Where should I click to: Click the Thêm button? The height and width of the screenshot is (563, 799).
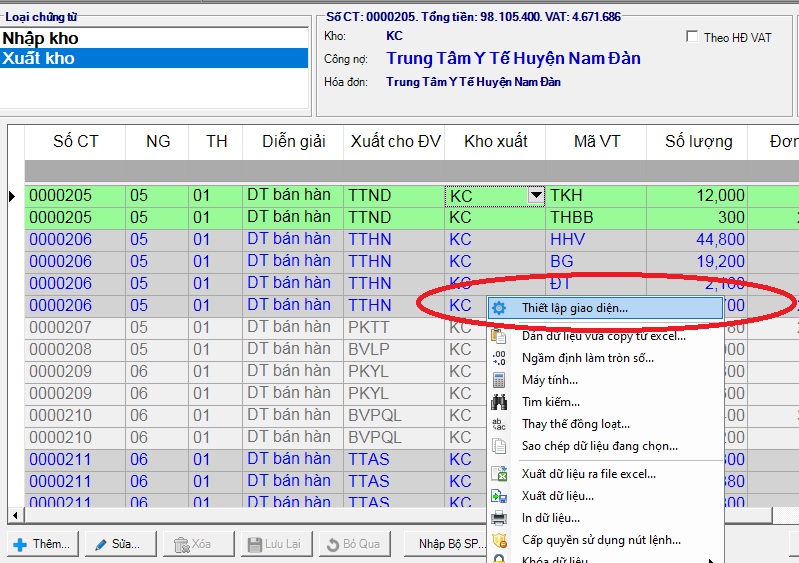pos(43,544)
